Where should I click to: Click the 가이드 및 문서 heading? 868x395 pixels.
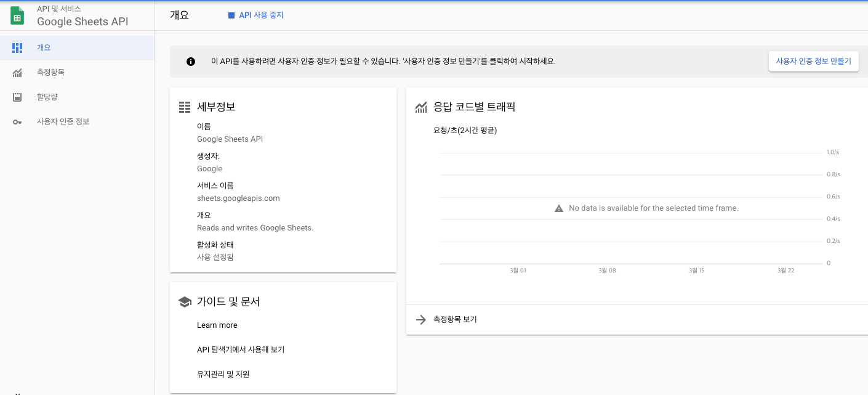click(228, 302)
